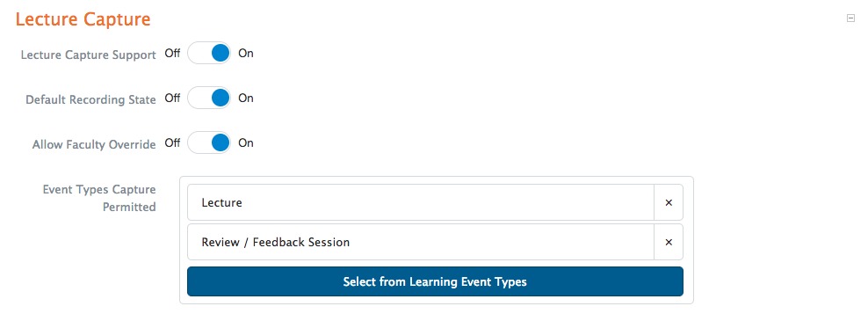868x321 pixels.
Task: Click Off label for Default Recording State
Action: click(x=172, y=98)
